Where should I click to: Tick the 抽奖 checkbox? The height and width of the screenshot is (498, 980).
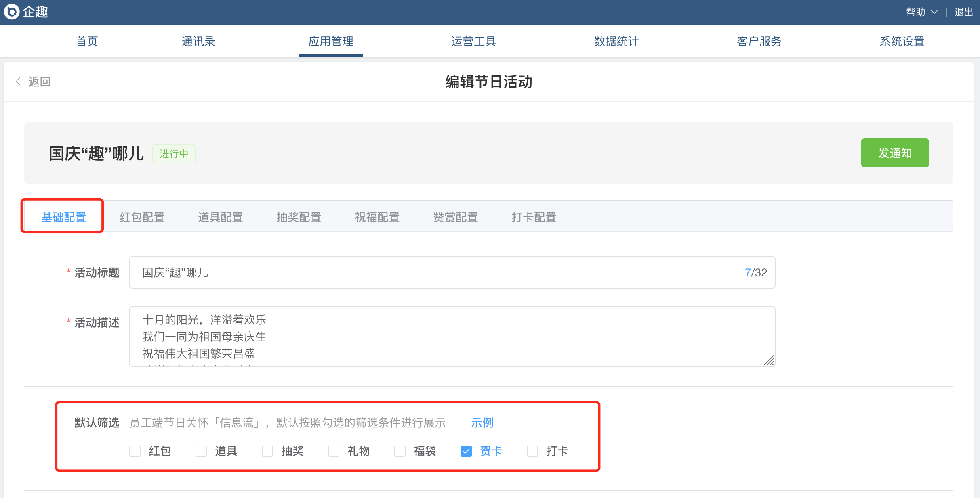coord(267,451)
